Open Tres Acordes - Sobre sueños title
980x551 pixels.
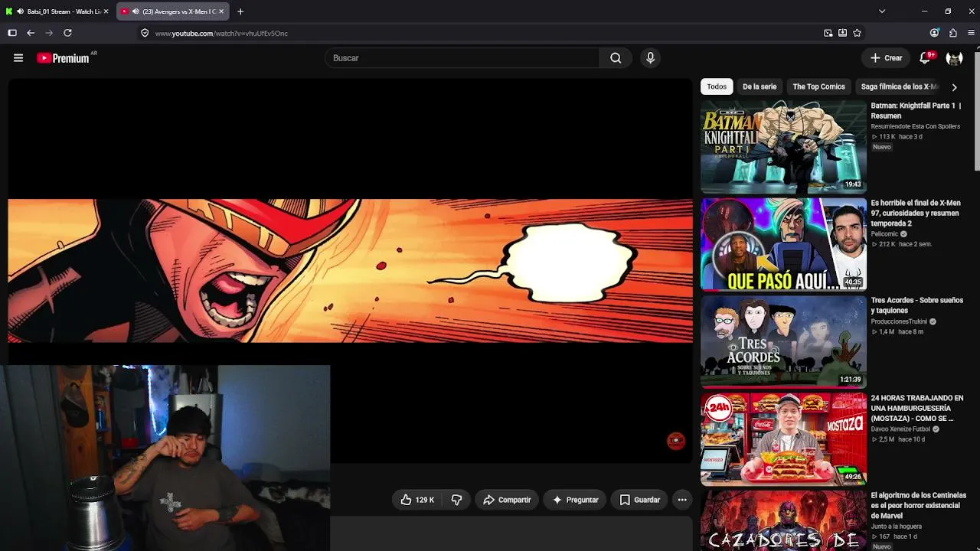[917, 305]
